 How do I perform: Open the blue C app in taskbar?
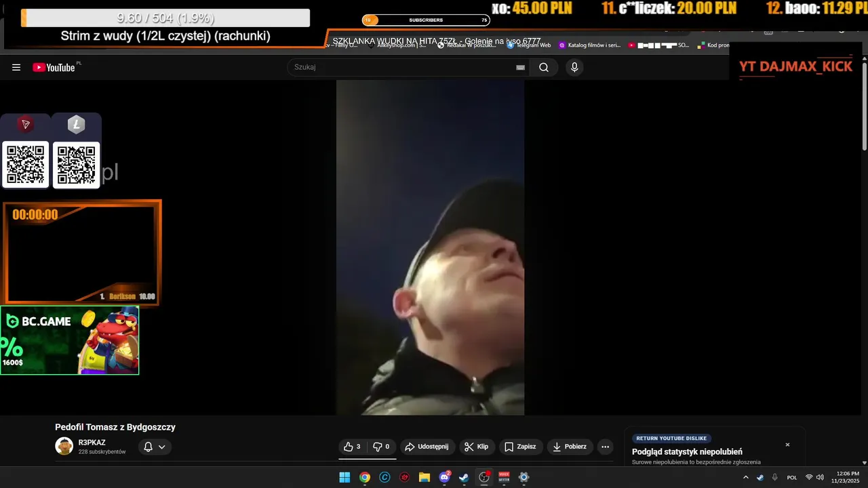point(384,477)
